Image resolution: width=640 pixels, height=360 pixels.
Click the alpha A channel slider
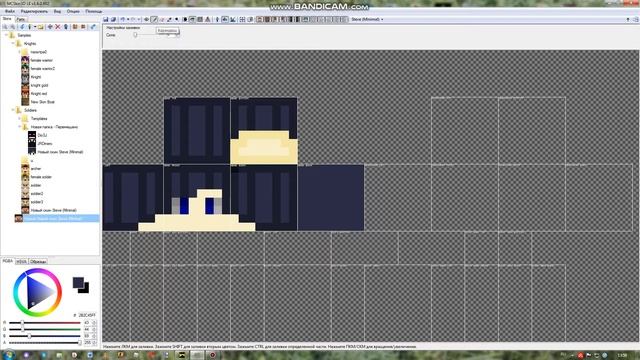click(45, 343)
